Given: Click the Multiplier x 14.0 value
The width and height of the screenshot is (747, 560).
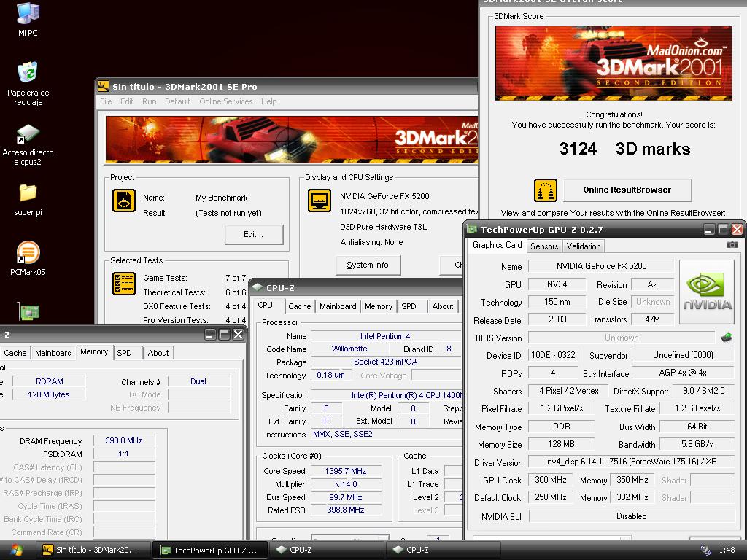Looking at the screenshot, I should click(x=346, y=484).
